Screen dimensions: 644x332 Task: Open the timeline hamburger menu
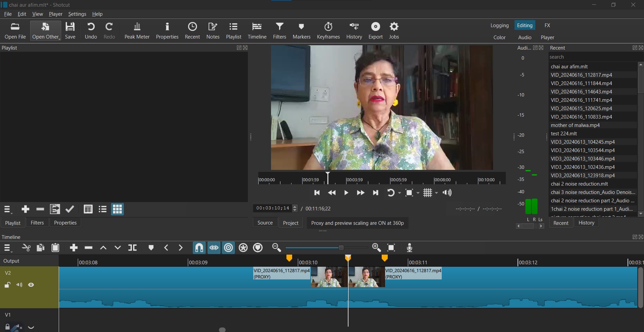(x=7, y=248)
